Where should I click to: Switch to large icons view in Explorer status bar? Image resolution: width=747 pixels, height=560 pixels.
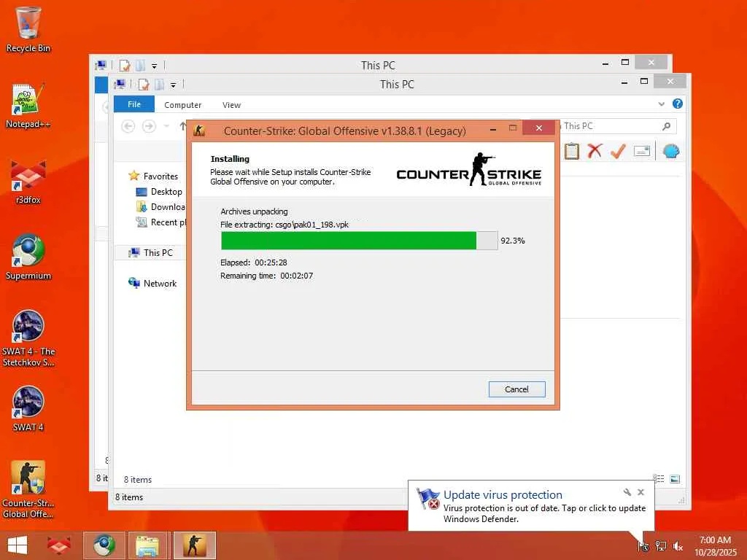675,478
